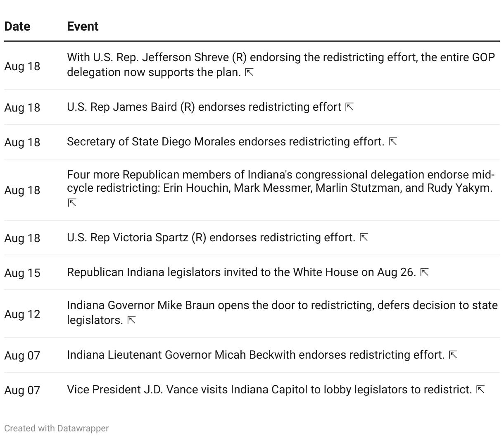Click link arrow under four Republican members entry
The width and height of the screenshot is (504, 438).
point(72,203)
